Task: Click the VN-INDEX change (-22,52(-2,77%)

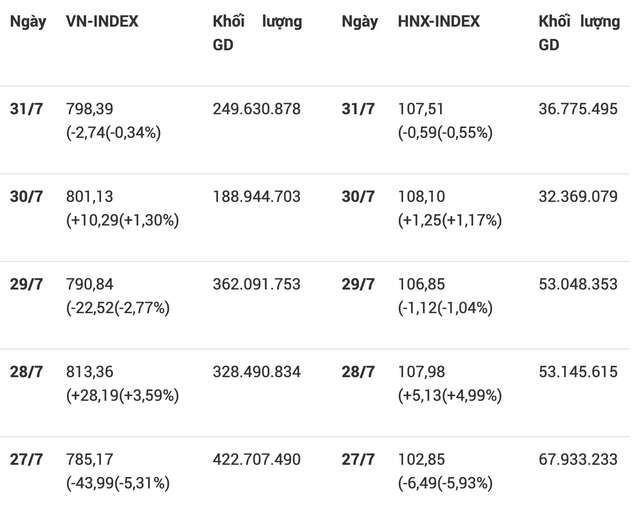Action: 118,308
